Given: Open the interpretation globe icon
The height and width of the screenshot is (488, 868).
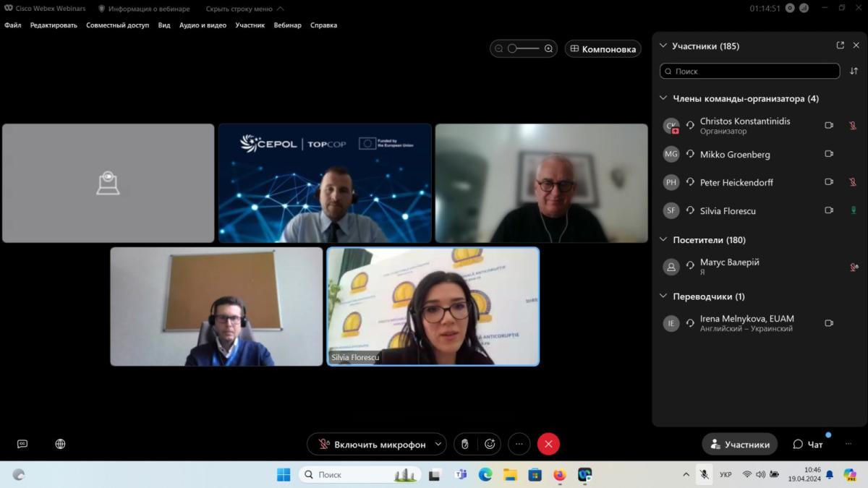Looking at the screenshot, I should point(60,444).
